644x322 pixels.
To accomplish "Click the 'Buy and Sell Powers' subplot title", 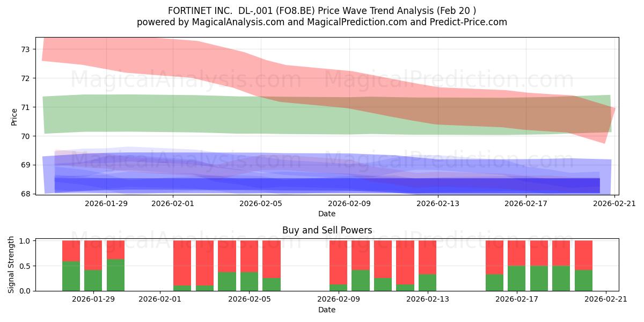I will (327, 230).
